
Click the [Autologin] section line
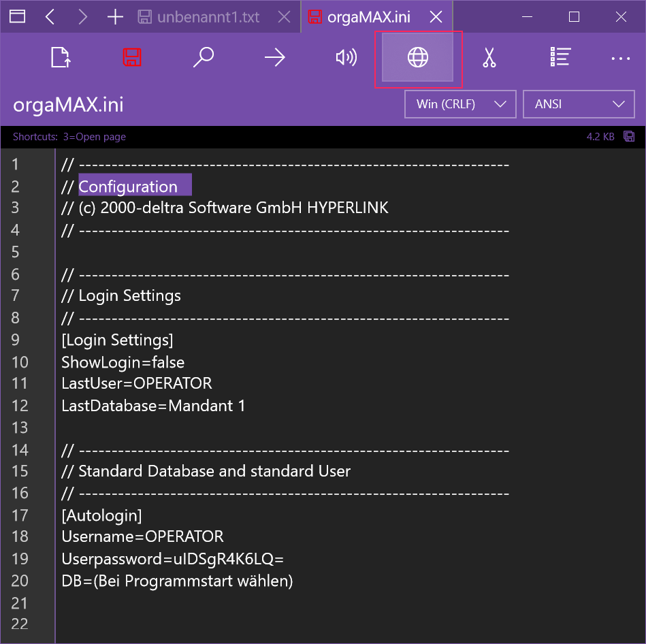(x=101, y=515)
